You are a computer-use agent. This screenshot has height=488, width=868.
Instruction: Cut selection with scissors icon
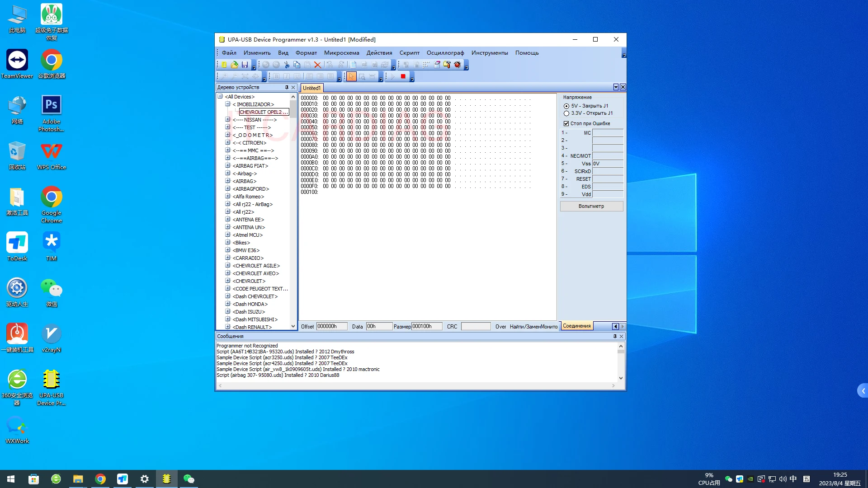pos(286,65)
